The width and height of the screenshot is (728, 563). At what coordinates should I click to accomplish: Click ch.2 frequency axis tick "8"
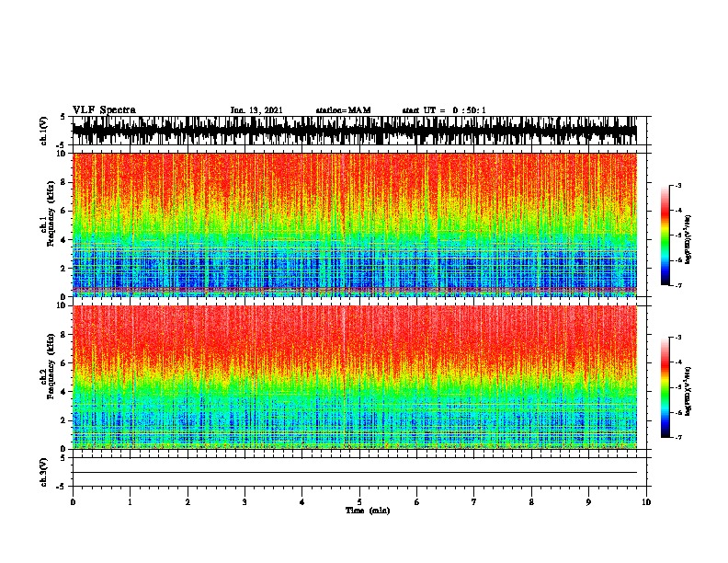pos(63,335)
